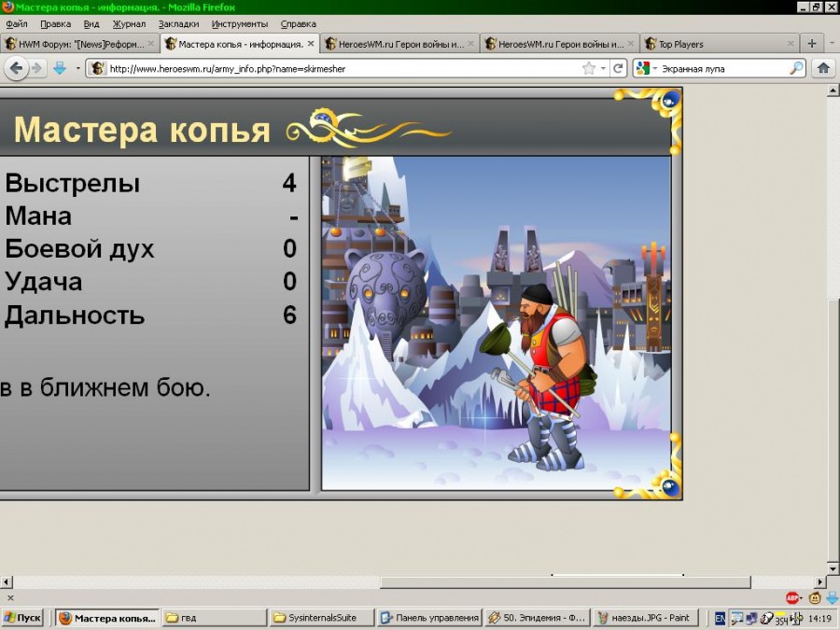Viewport: 840px width, 630px height.
Task: Click the horizontal scrollbar left arrow
Action: coord(6,581)
